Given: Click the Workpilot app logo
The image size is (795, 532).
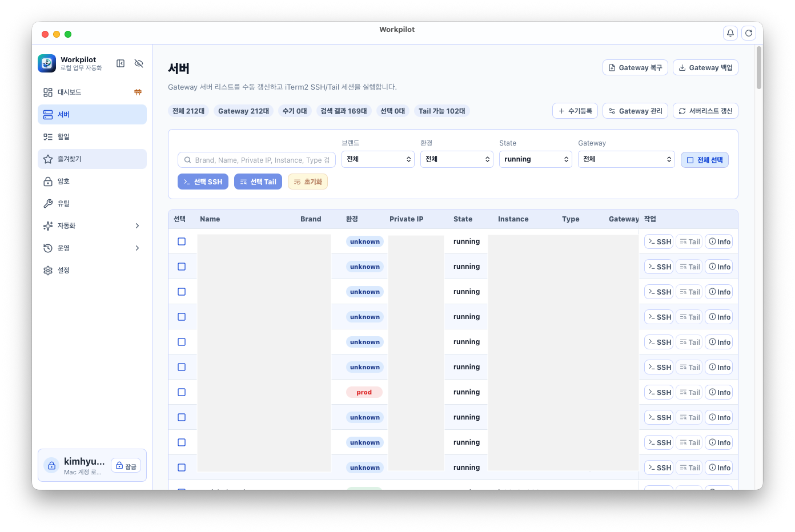Looking at the screenshot, I should point(47,63).
